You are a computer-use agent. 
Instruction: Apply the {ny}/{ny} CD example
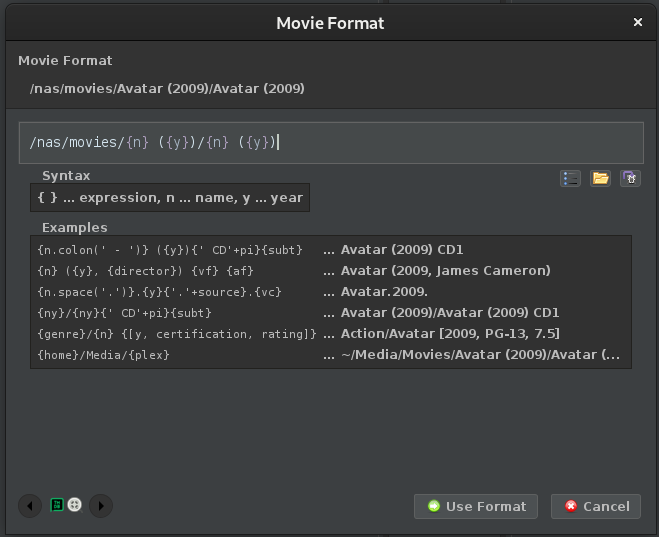(x=170, y=313)
